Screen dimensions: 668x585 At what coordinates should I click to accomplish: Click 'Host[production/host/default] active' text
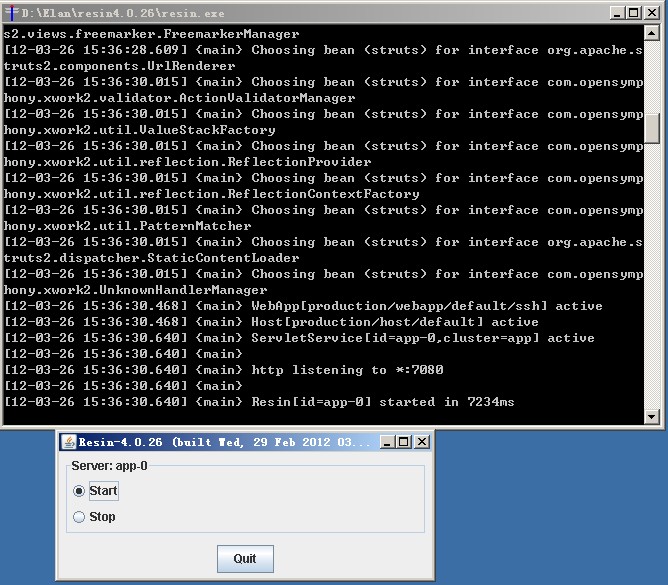click(394, 322)
